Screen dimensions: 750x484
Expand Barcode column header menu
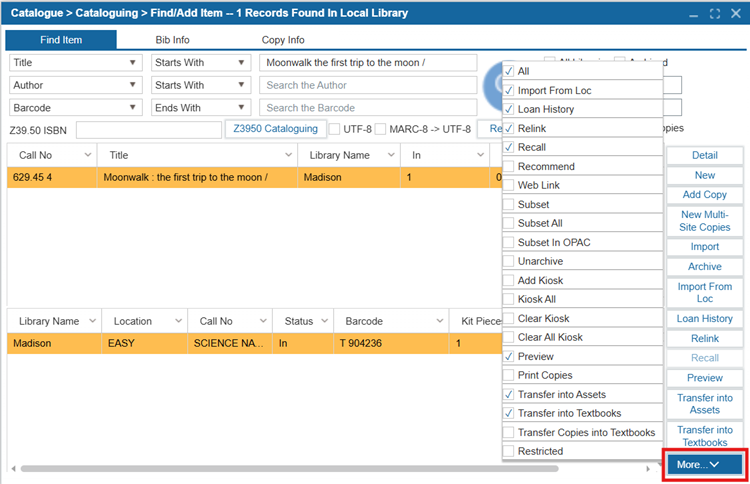[x=440, y=321]
